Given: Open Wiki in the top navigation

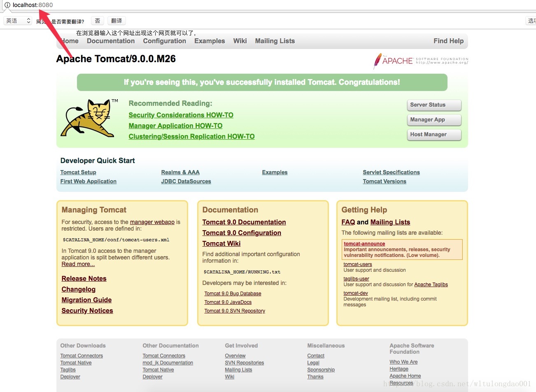Looking at the screenshot, I should click(x=240, y=41).
